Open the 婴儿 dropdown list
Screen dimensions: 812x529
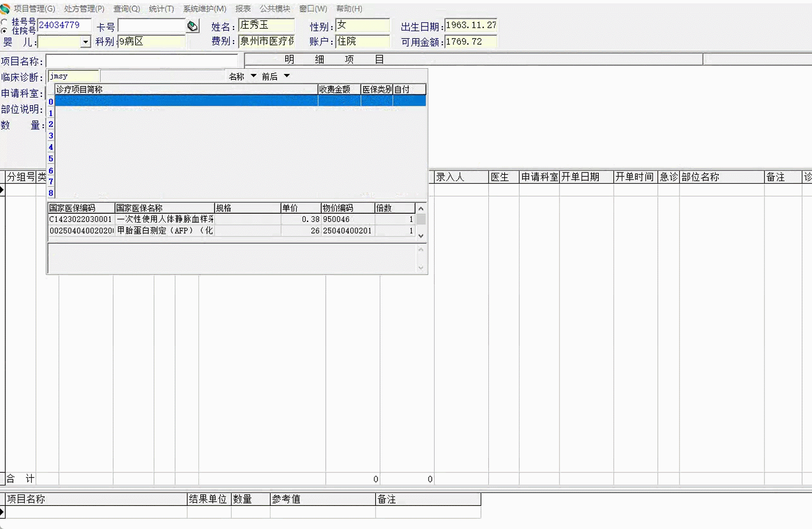click(x=85, y=42)
